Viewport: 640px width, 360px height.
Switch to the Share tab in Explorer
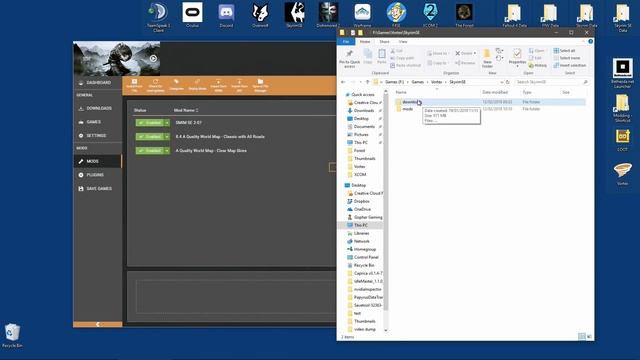384,42
